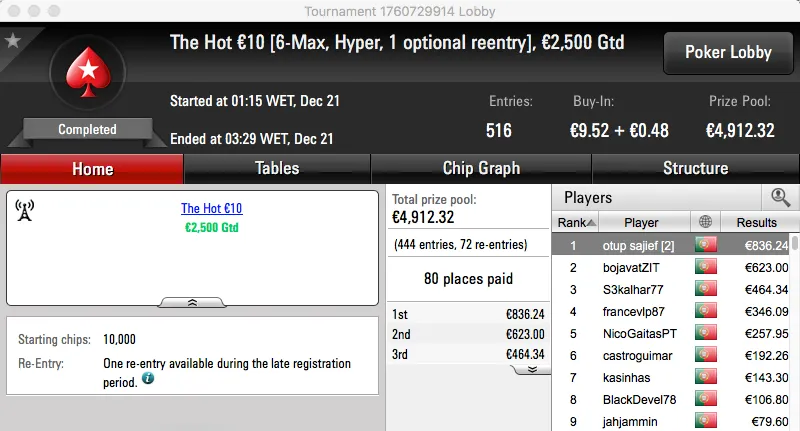This screenshot has height=431, width=800.
Task: Sort players by country globe column
Action: pyautogui.click(x=707, y=222)
